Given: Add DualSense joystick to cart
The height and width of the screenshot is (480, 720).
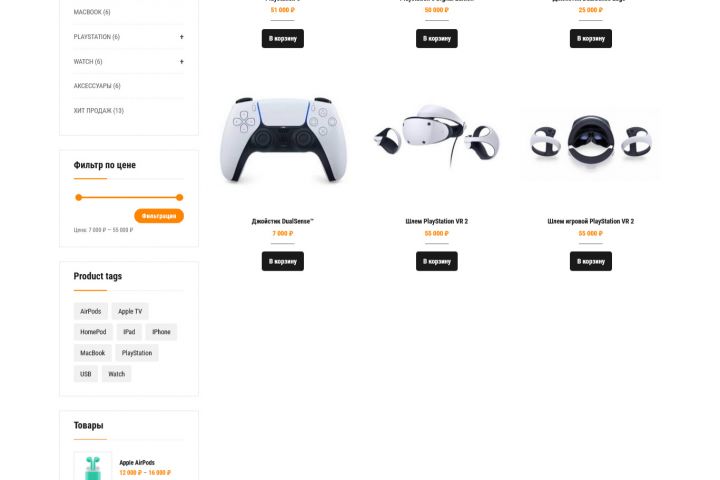Looking at the screenshot, I should (283, 261).
